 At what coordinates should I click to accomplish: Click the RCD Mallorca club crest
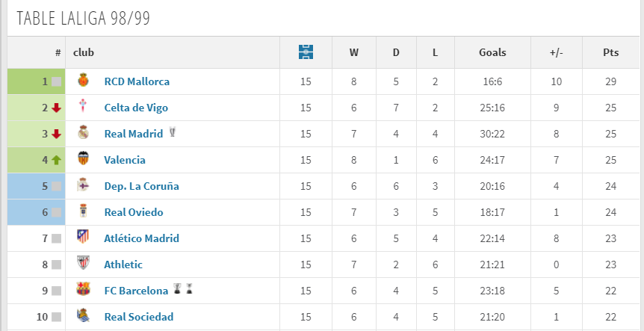coord(83,81)
